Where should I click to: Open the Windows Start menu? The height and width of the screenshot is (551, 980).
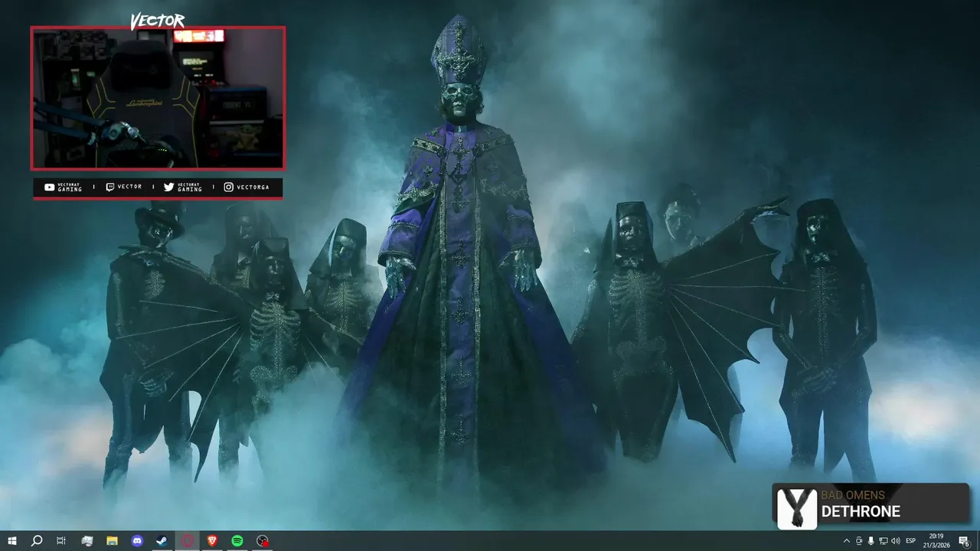tap(11, 541)
